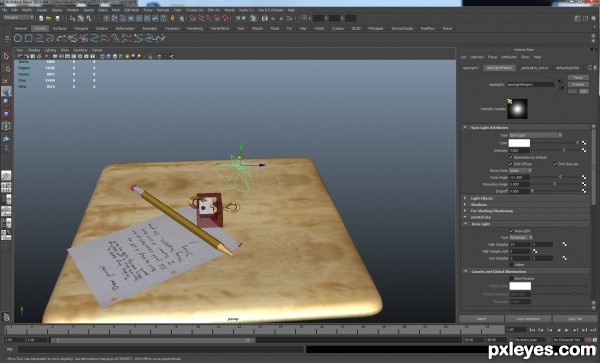Click the Intensity slider track
Screen dimensions: 600x363
556,150
